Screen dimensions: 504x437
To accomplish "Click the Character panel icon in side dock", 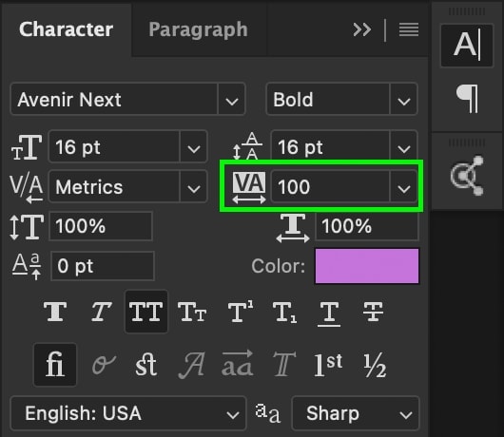I will tap(467, 46).
